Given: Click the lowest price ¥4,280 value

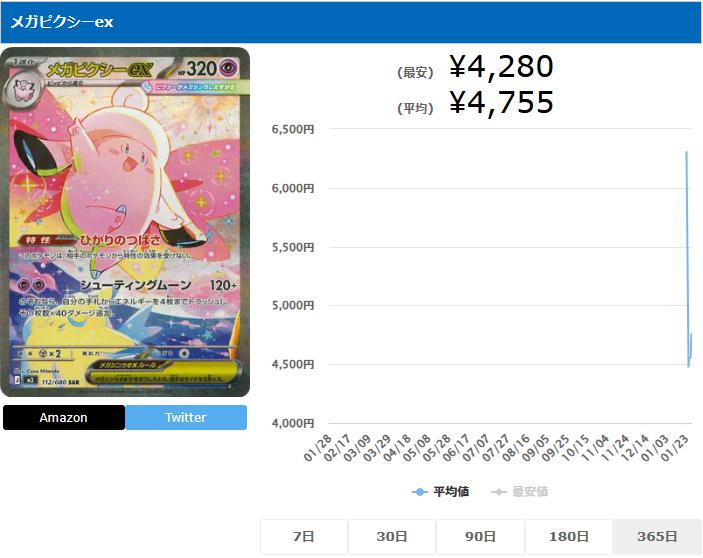Looking at the screenshot, I should click(501, 66).
